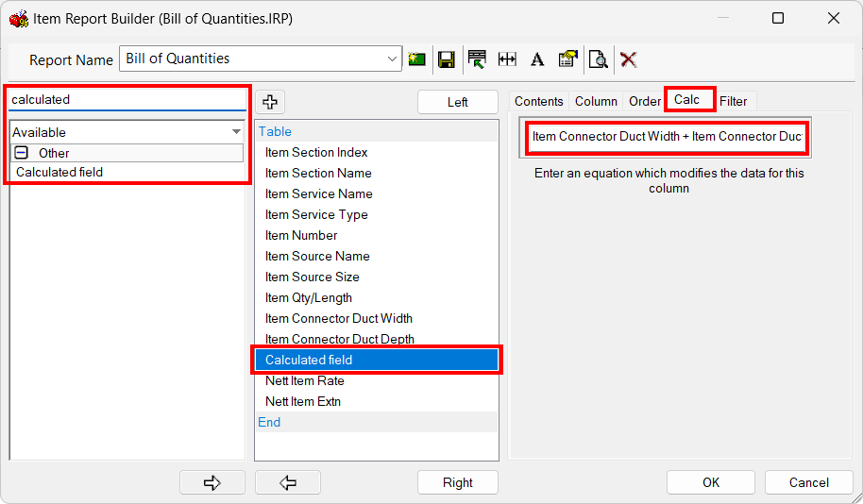863x504 pixels.
Task: Select 'Item Section Name' row
Action: (377, 174)
